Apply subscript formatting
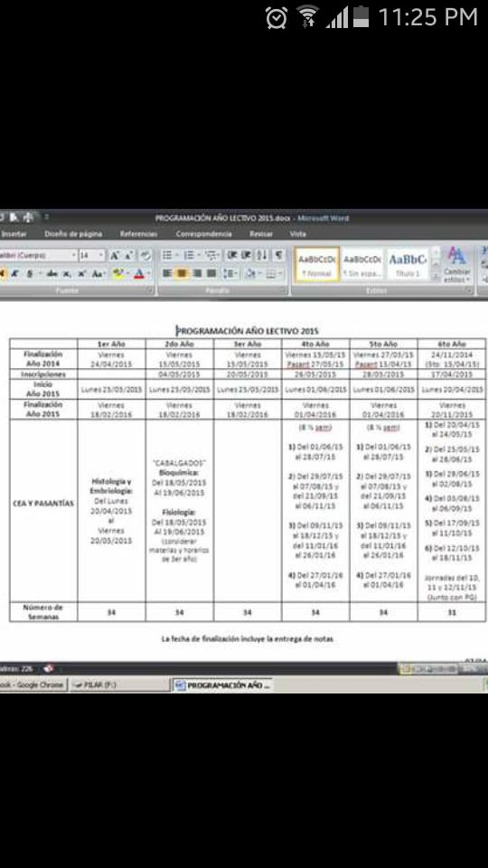 (x=67, y=273)
